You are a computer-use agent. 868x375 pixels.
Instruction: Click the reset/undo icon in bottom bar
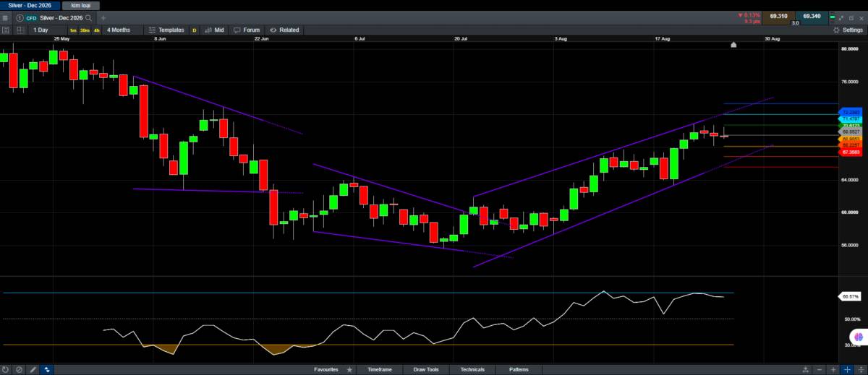pos(6,369)
